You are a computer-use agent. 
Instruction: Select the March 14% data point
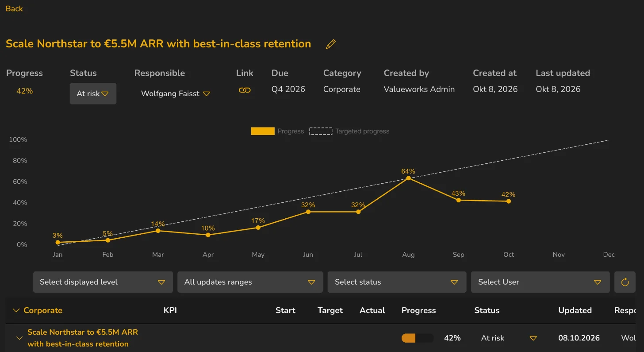(x=158, y=231)
